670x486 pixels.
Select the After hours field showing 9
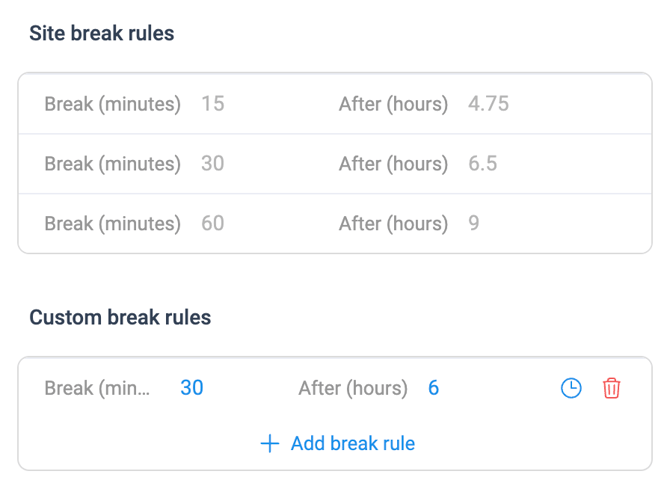click(x=473, y=223)
